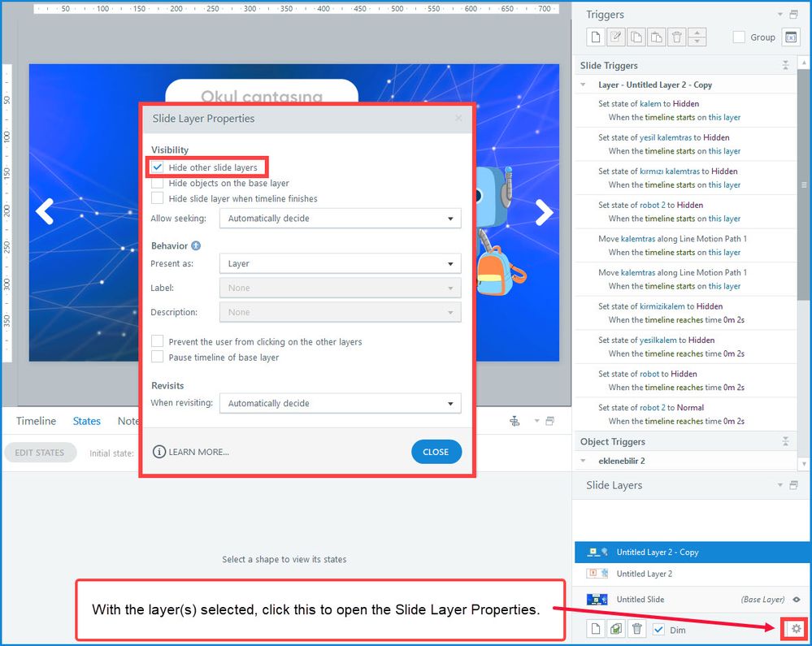This screenshot has width=812, height=646.
Task: Open slide layer properties gear icon
Action: [x=796, y=629]
